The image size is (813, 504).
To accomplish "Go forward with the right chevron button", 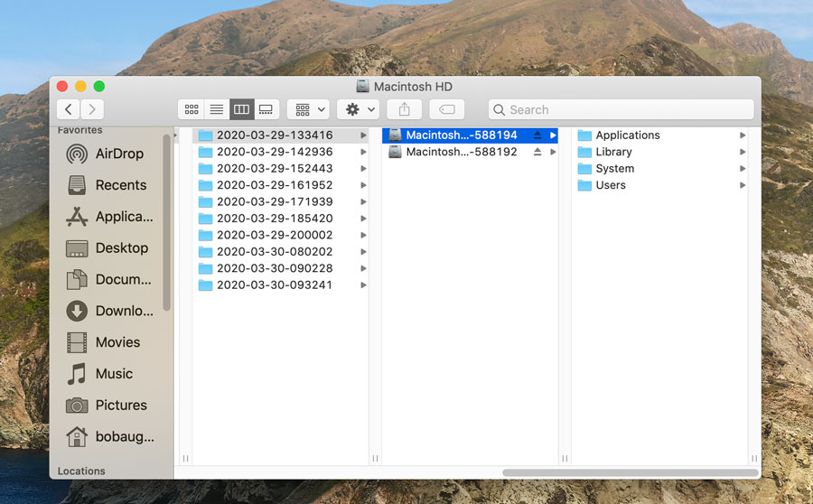I will click(x=92, y=109).
